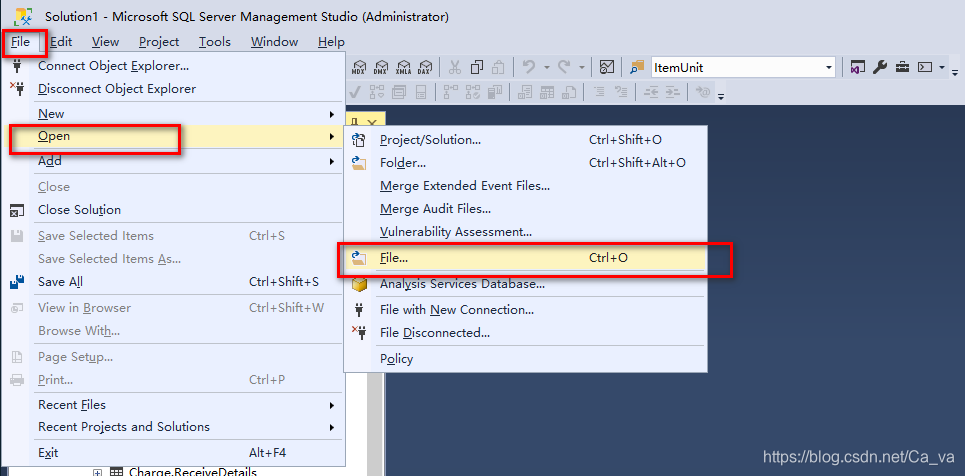This screenshot has height=476, width=965.
Task: Open the Help menu
Action: [331, 42]
